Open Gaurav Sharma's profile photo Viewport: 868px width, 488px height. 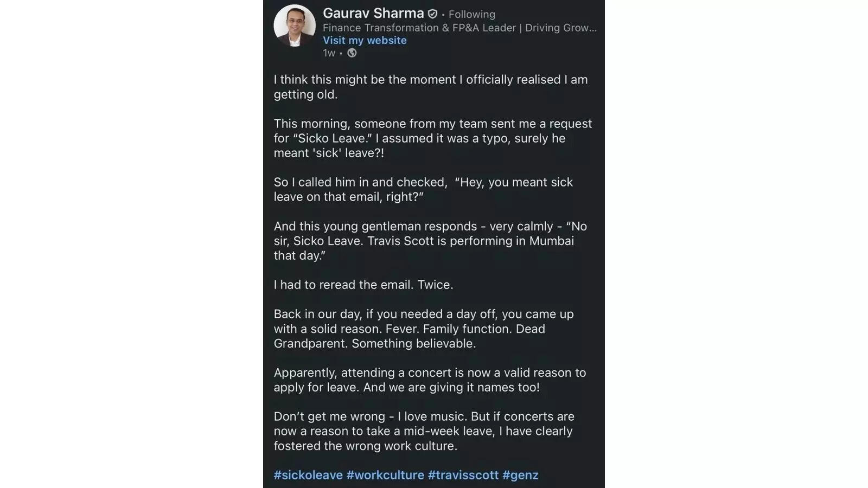point(295,26)
